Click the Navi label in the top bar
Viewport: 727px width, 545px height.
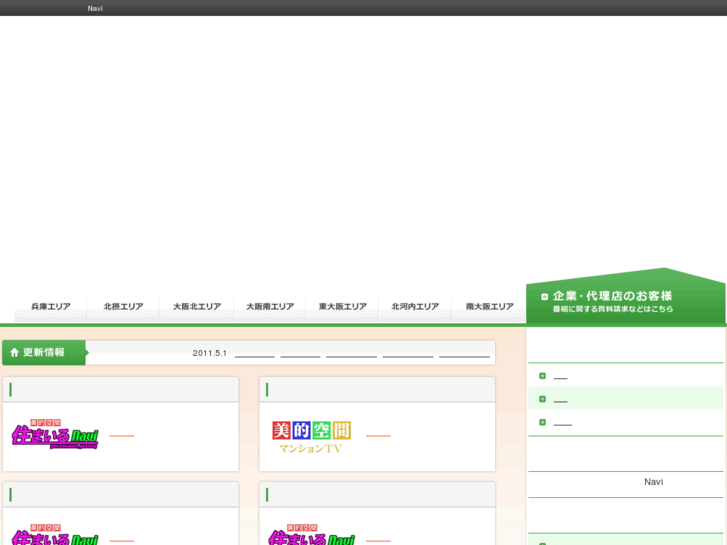[95, 8]
